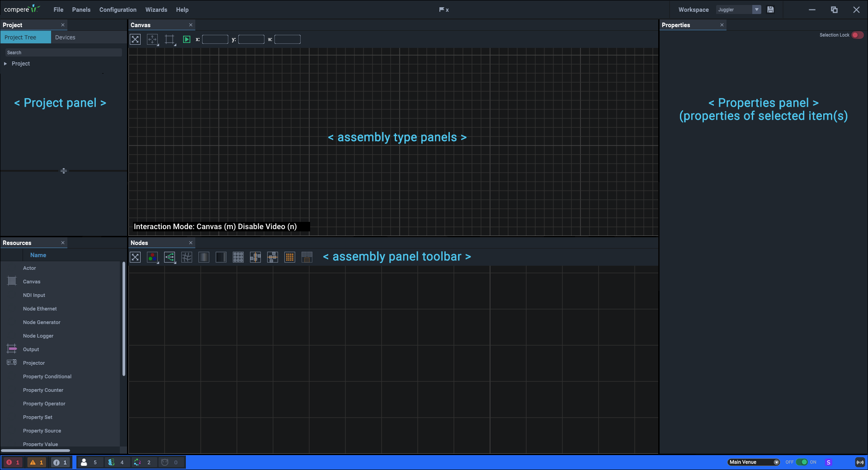
Task: Close the Resources panel tab
Action: pyautogui.click(x=63, y=243)
